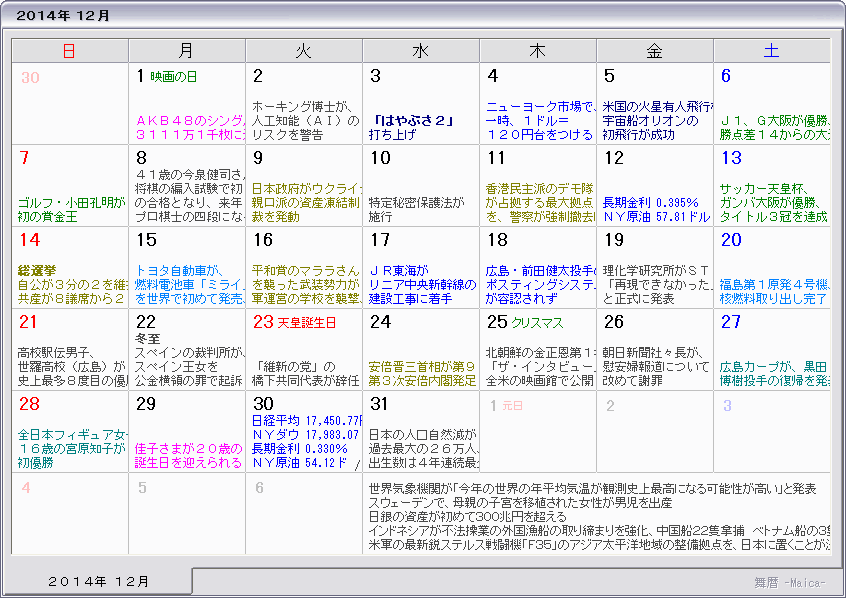The height and width of the screenshot is (598, 846).
Task: Click the 「維新の党」の橋下 entry
Action: pyautogui.click(x=305, y=373)
